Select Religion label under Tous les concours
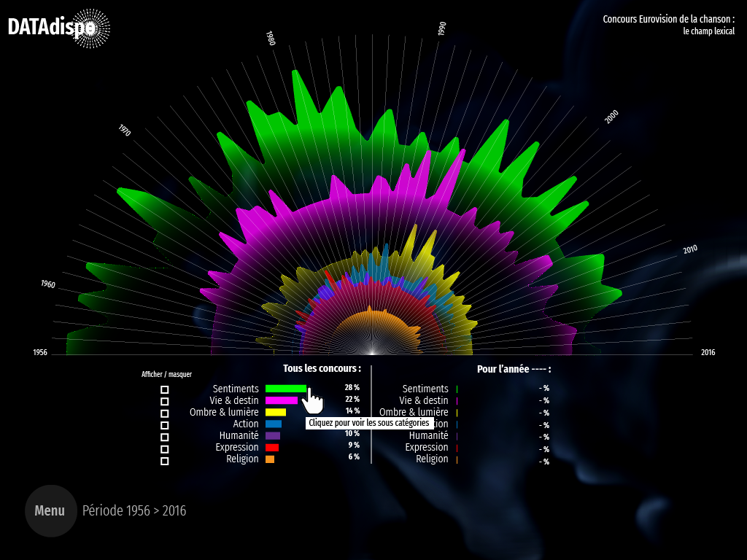 point(242,459)
